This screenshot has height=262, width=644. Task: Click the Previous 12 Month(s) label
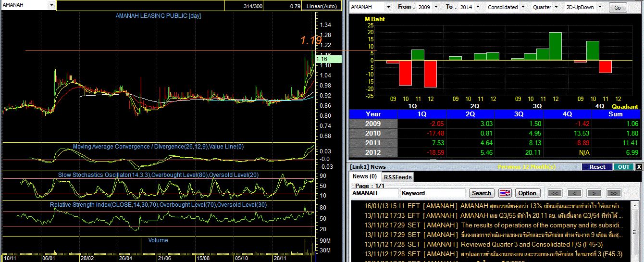tap(527, 167)
